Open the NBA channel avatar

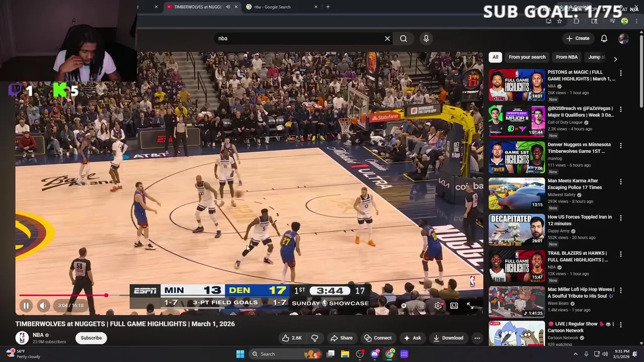pos(22,338)
